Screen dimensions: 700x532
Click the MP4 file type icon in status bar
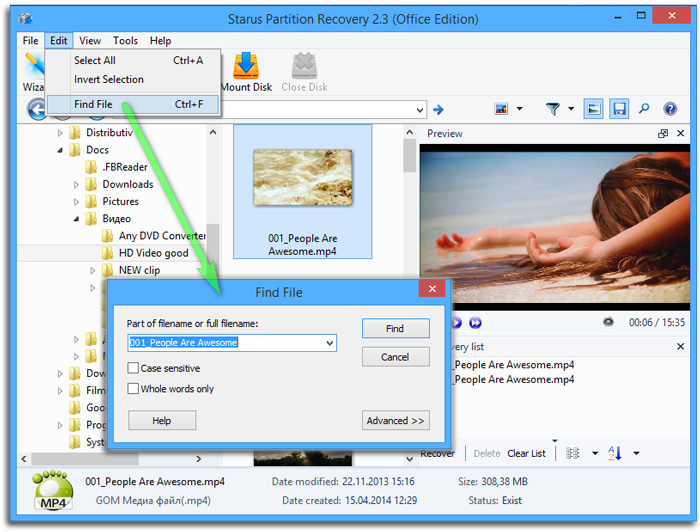point(53,490)
